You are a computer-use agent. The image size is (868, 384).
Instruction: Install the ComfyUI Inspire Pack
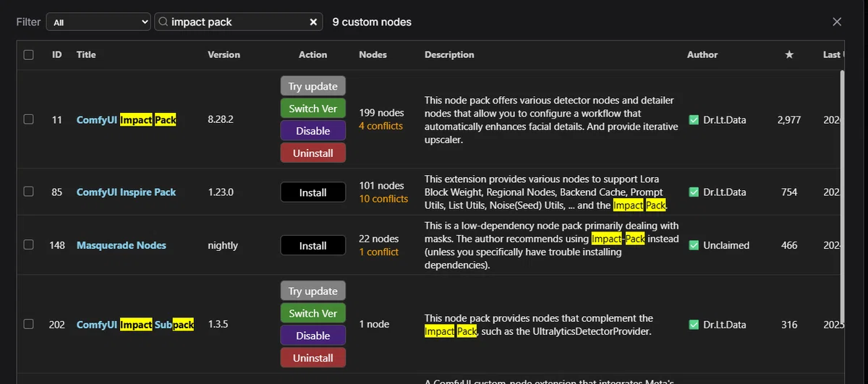(x=313, y=192)
